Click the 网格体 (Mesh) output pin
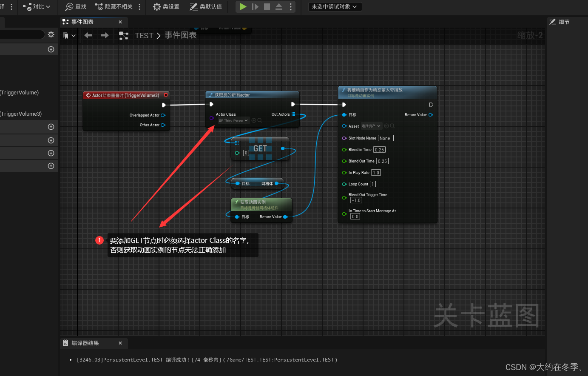The height and width of the screenshot is (376, 588). pos(277,183)
